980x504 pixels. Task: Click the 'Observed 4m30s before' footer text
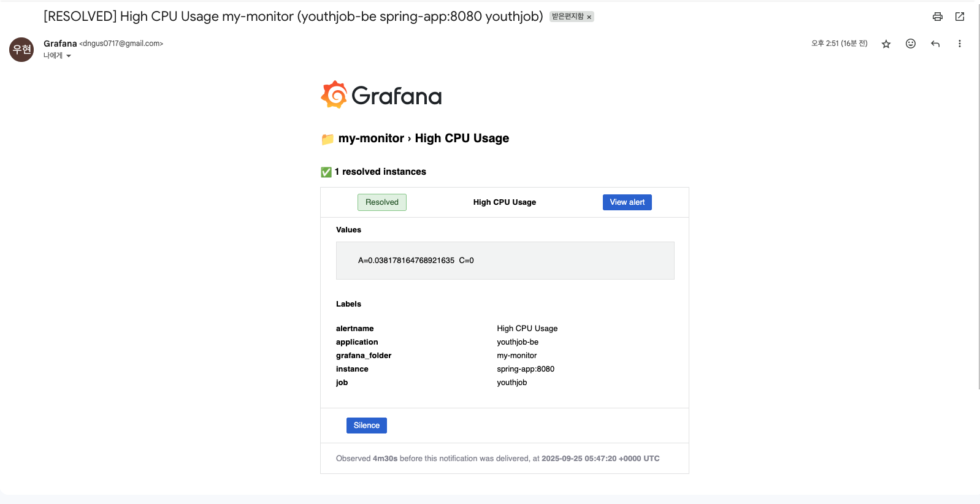tap(498, 459)
